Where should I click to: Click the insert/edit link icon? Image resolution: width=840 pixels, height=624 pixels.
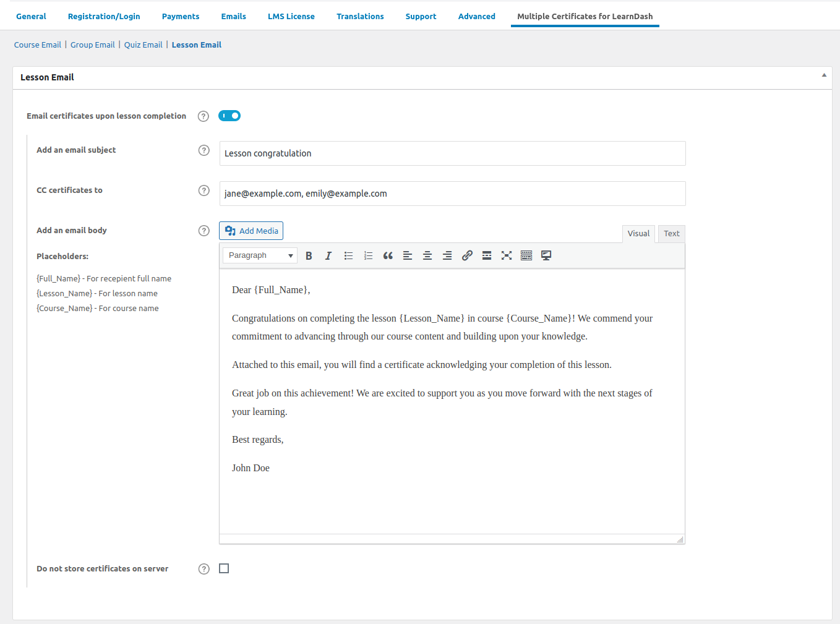(x=467, y=255)
